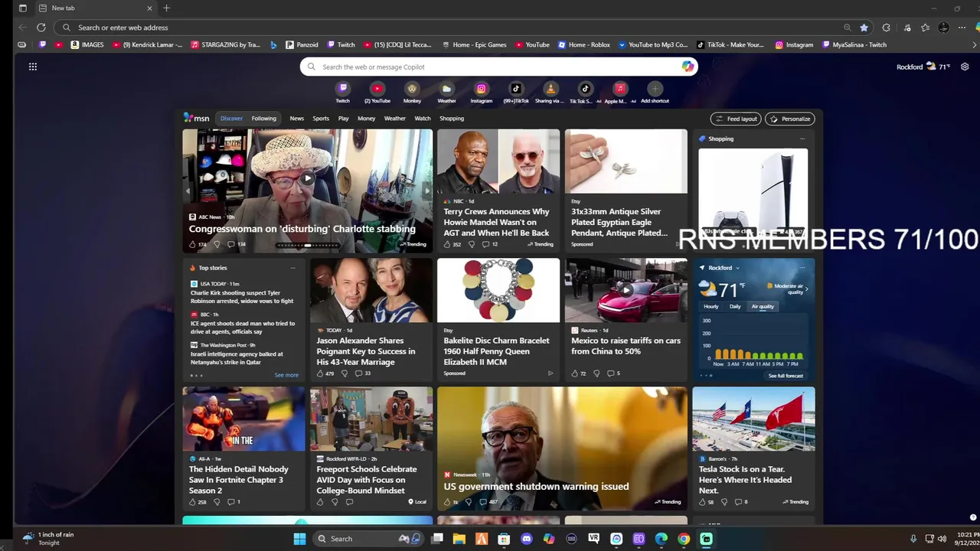Click the address bar input field
The width and height of the screenshot is (980, 551).
click(459, 28)
